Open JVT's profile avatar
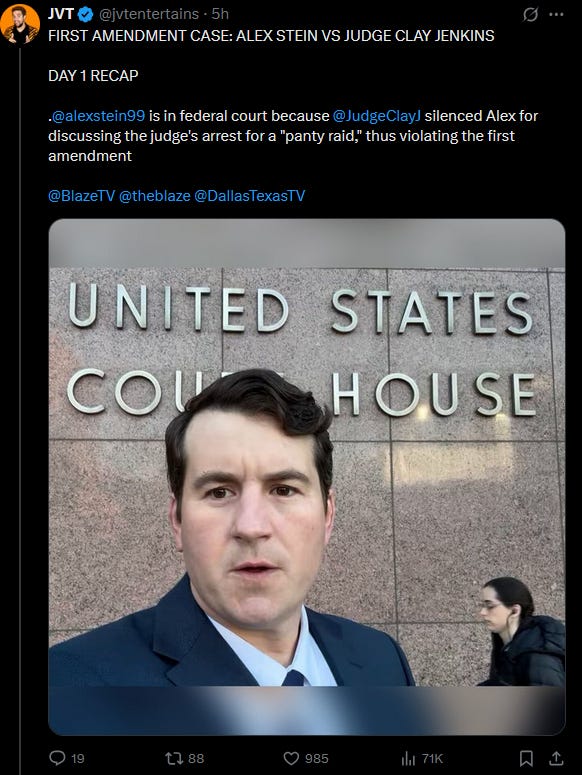The image size is (582, 775). [20, 23]
